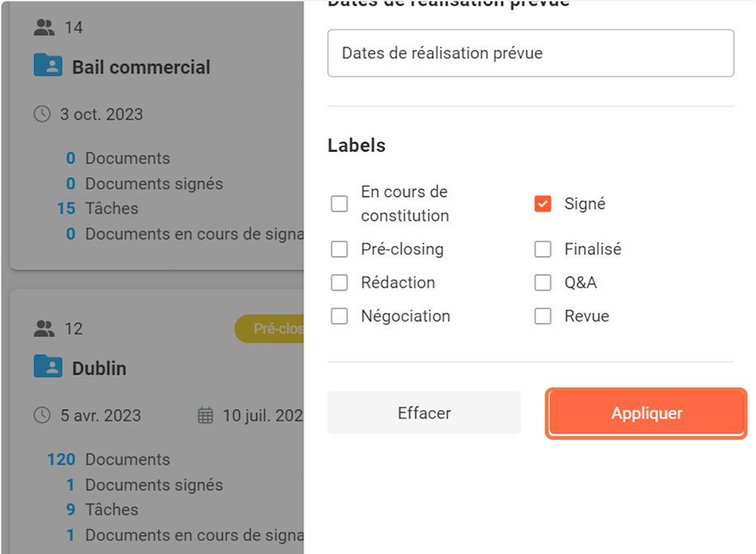Uncheck the Signé label checkbox
The width and height of the screenshot is (756, 554).
pos(543,204)
